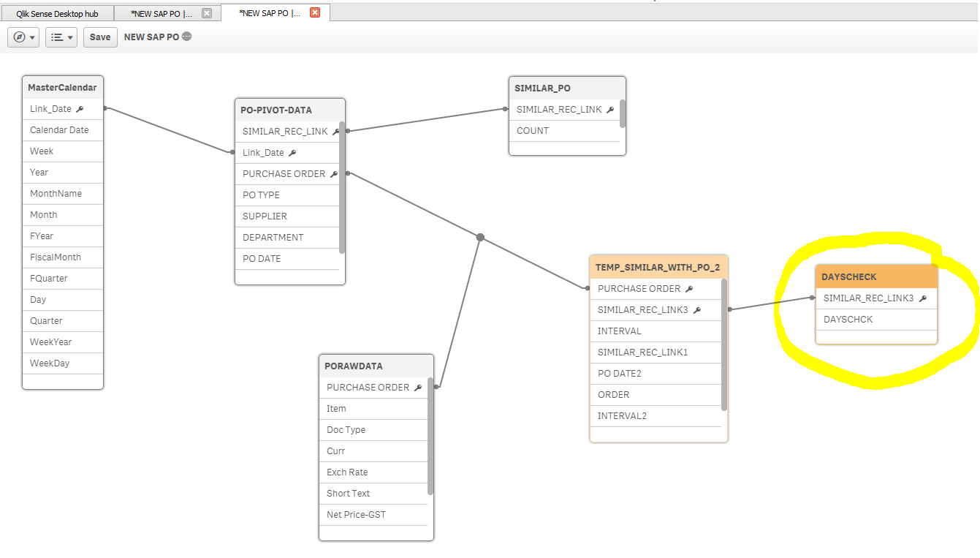Image resolution: width=980 pixels, height=558 pixels.
Task: Select the Net Price-GST field
Action: pos(373,515)
